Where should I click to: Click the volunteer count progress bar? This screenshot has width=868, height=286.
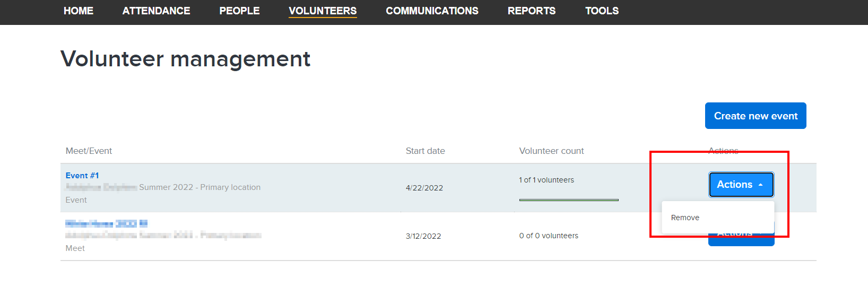point(569,200)
